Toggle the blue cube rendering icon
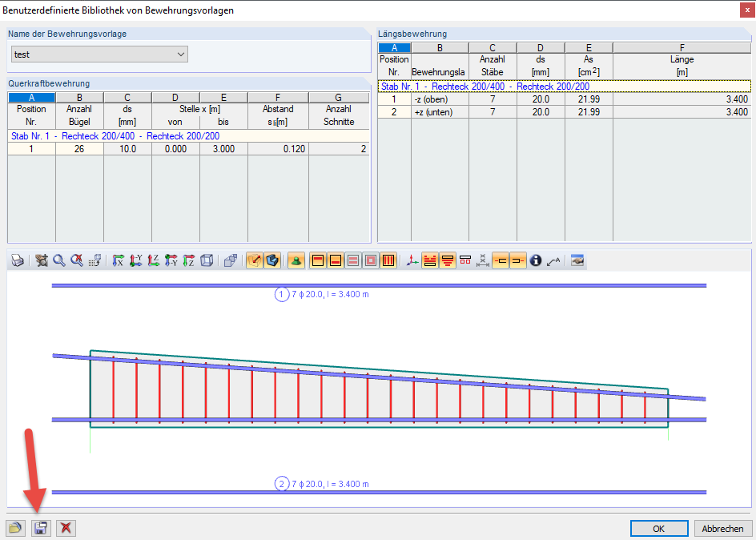Viewport: 756px width, 540px height. 272,261
